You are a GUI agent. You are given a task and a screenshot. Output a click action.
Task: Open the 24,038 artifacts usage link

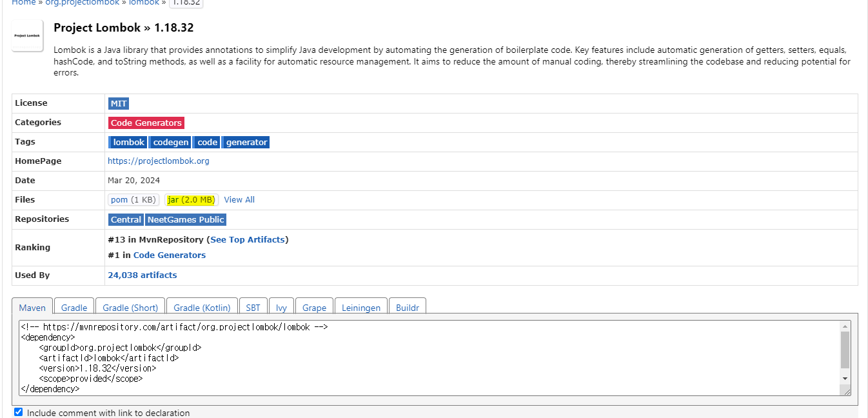[x=142, y=275]
